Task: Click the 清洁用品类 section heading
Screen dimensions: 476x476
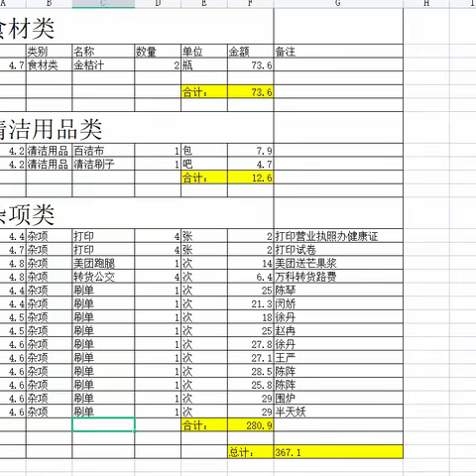Action: tap(50, 129)
